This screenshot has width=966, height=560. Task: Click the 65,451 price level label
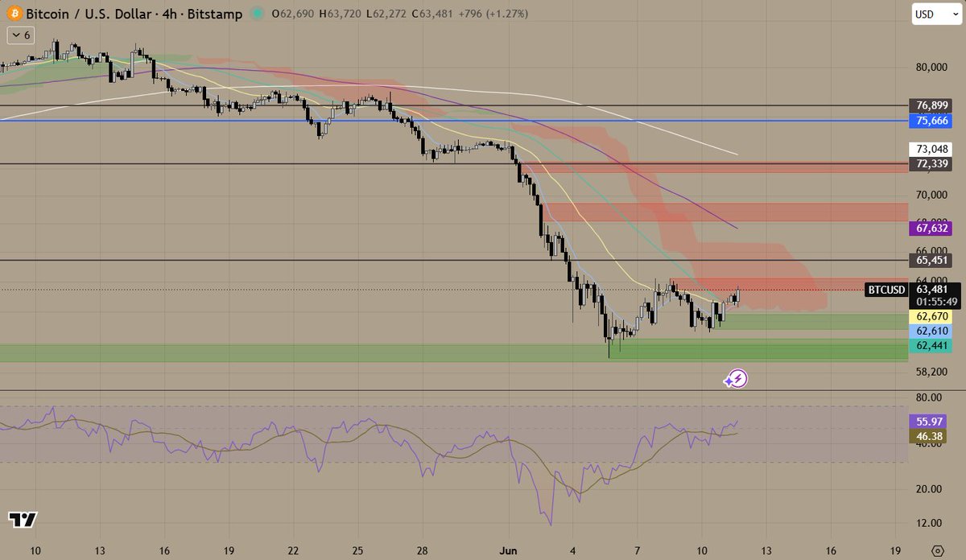click(930, 261)
